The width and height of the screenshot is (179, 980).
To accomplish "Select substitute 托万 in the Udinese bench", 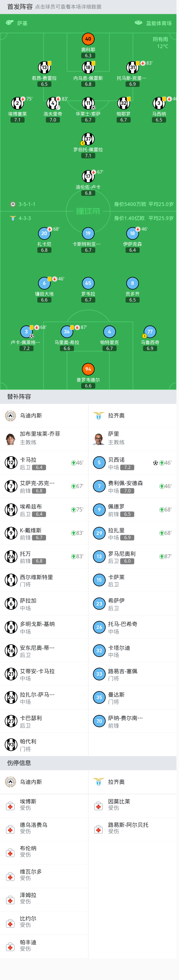I will tap(44, 557).
